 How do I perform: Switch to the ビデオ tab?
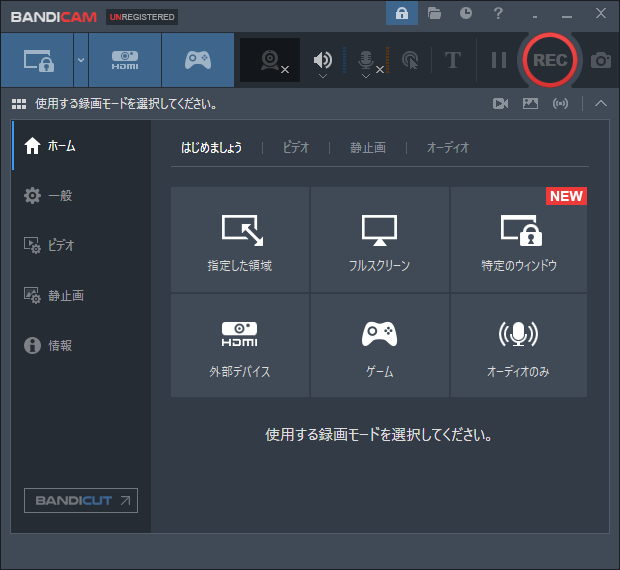pos(296,148)
